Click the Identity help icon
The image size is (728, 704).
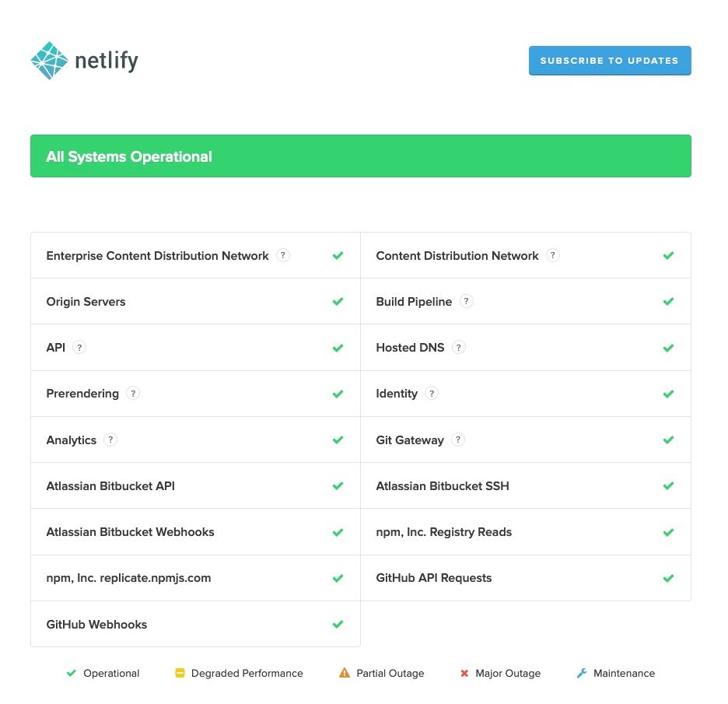point(432,394)
